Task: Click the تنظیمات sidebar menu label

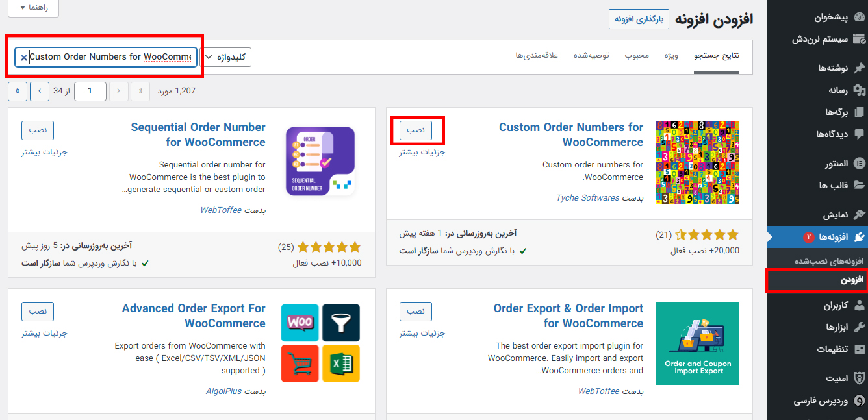Action: click(x=832, y=349)
